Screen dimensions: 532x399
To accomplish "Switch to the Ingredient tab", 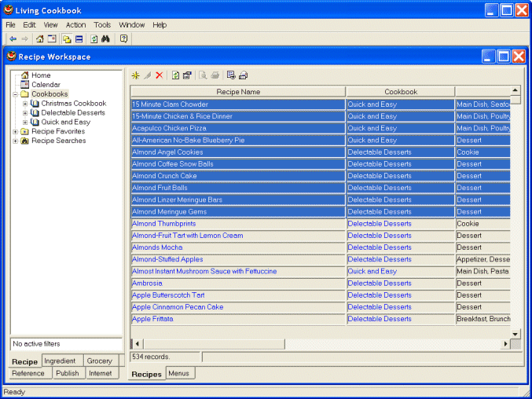I will click(x=62, y=361).
